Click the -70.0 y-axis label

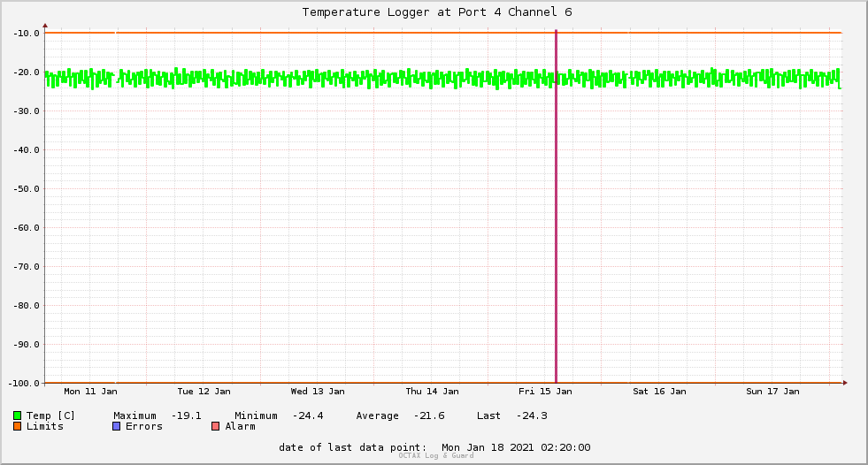26,266
